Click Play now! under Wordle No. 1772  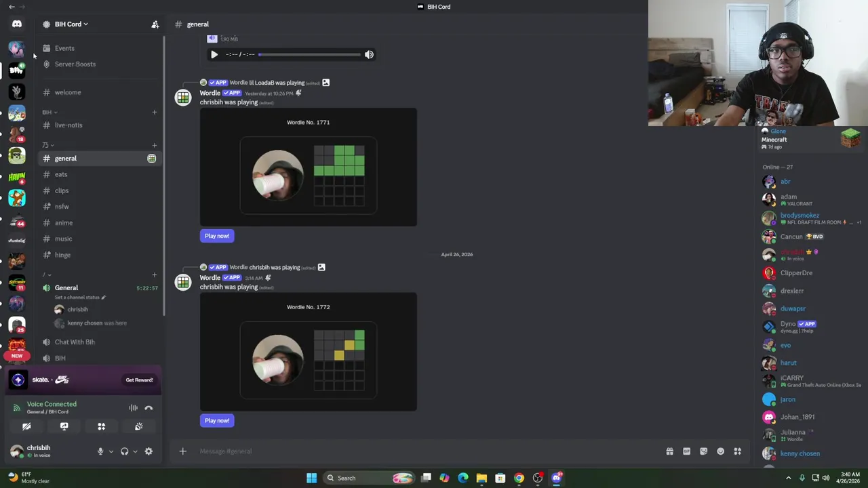point(217,421)
